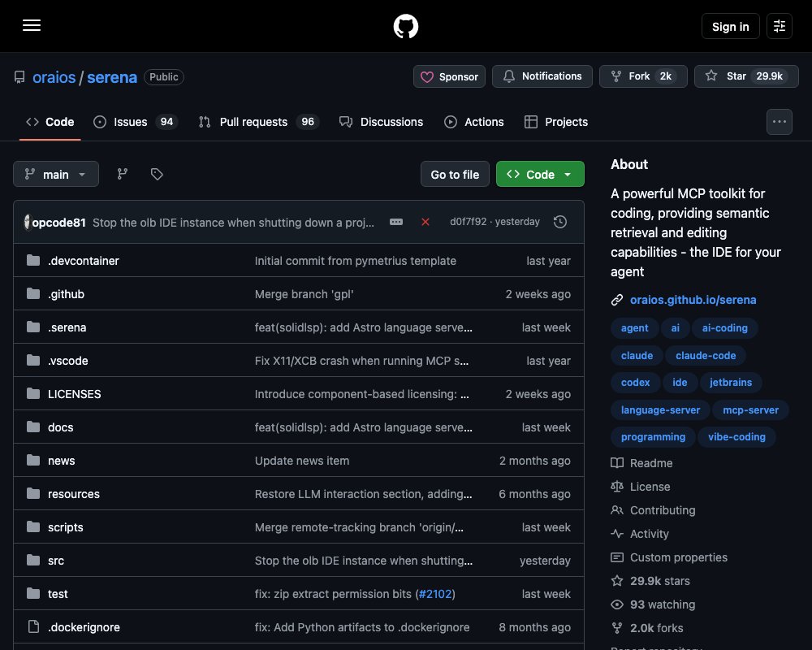
Task: Select the claude topic tag
Action: 637,356
